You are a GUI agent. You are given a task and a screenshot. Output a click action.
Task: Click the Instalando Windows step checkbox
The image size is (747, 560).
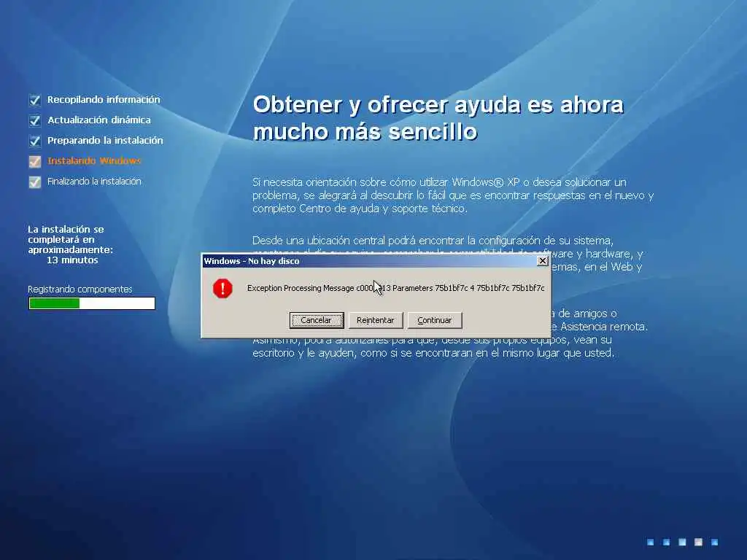pyautogui.click(x=35, y=161)
